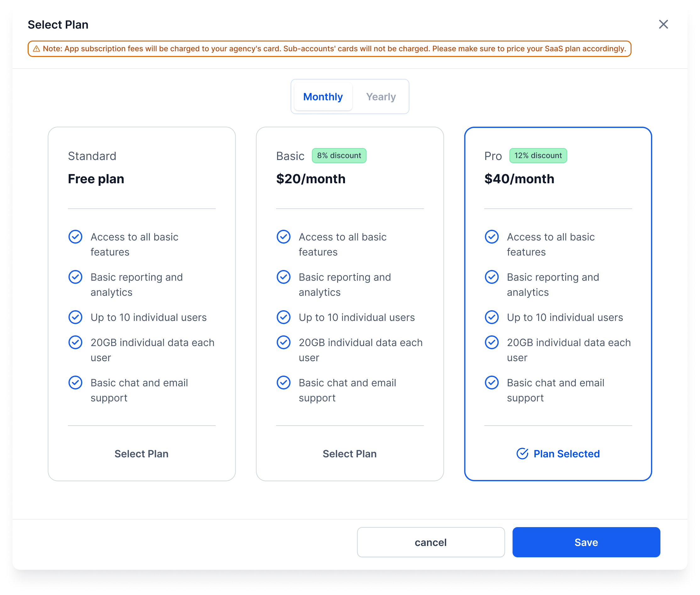Click the warning triangle icon in note
The width and height of the screenshot is (700, 595).
[x=36, y=49]
